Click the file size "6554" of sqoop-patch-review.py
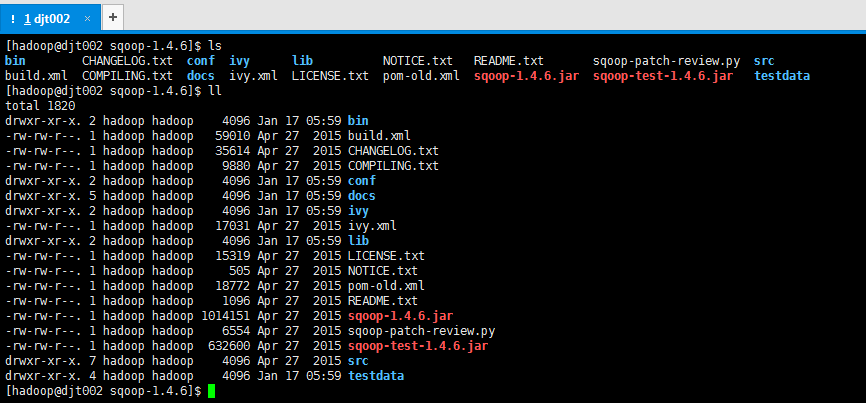This screenshot has height=403, width=866. click(x=236, y=331)
